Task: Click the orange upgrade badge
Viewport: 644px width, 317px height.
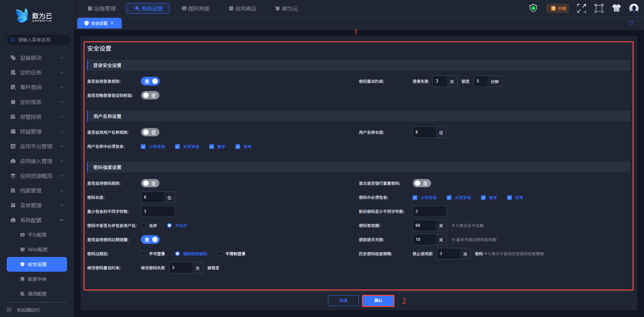Action: 558,8
